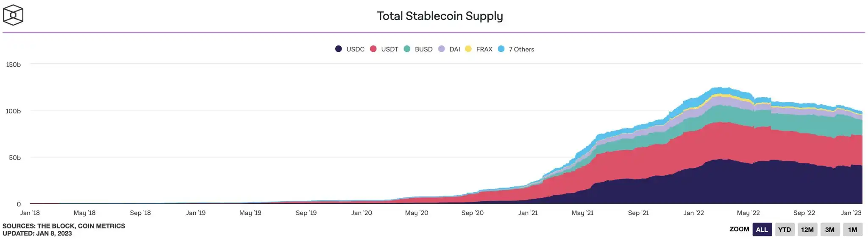Click the DAI lavender legend dot

coord(442,49)
